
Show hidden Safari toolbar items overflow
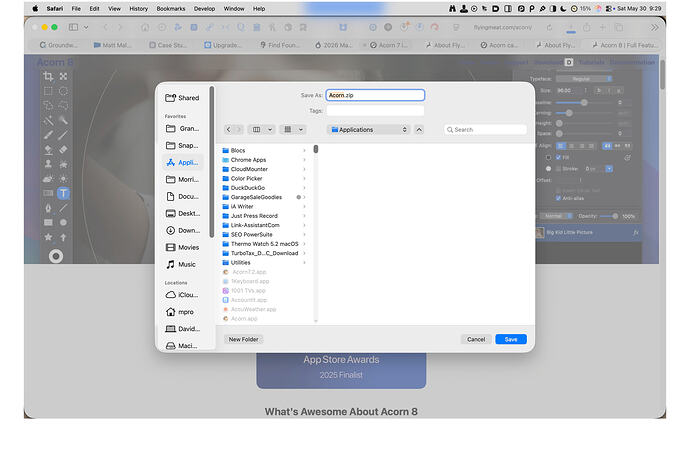654,27
